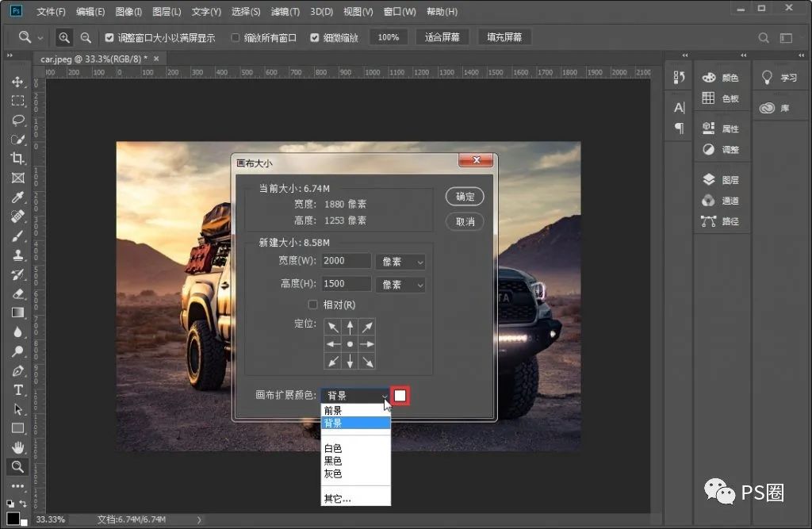Image resolution: width=812 pixels, height=529 pixels.
Task: Set anchor to center dot
Action: (x=350, y=344)
